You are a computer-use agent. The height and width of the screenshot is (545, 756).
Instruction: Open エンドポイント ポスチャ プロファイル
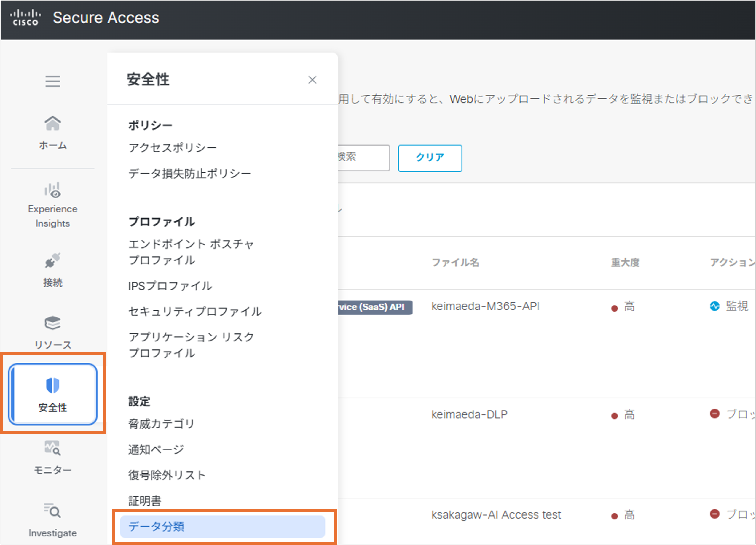point(191,252)
